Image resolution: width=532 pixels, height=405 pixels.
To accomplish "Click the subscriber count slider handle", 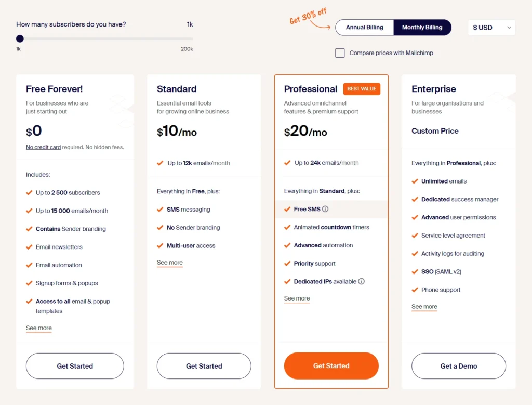I will [x=20, y=38].
